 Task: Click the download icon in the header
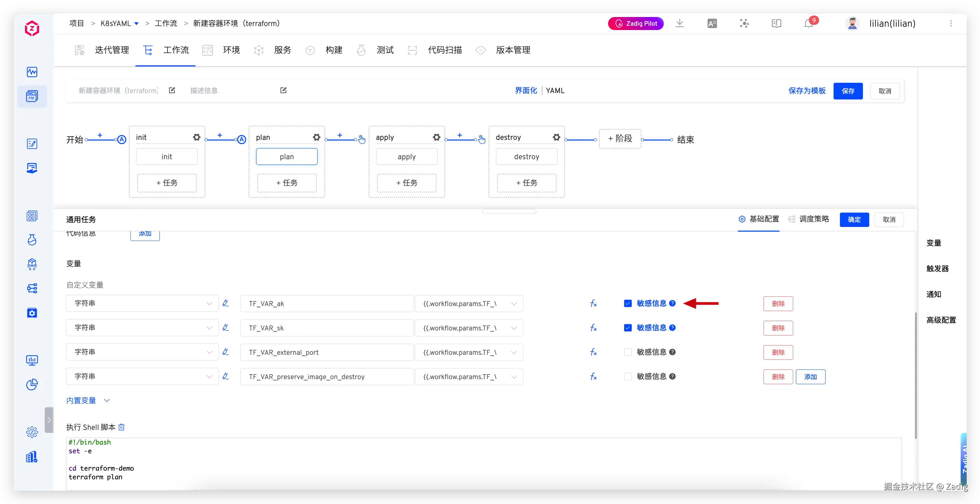click(x=679, y=23)
